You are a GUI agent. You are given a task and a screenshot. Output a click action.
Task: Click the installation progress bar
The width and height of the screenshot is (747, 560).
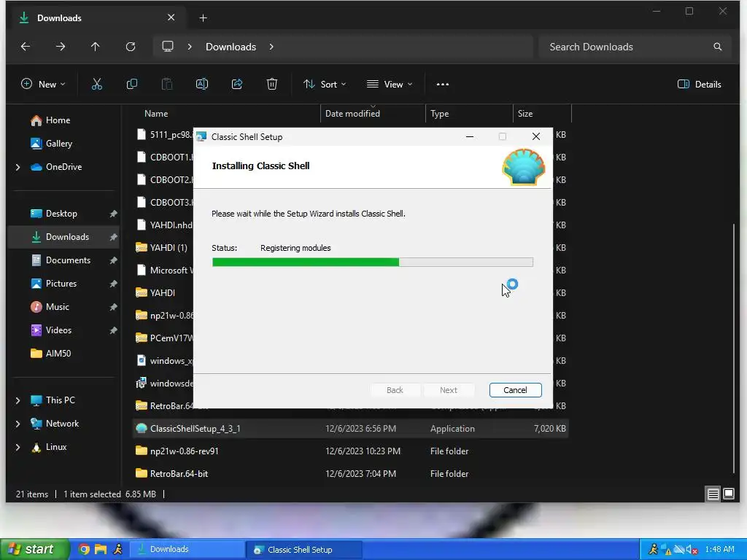(373, 262)
